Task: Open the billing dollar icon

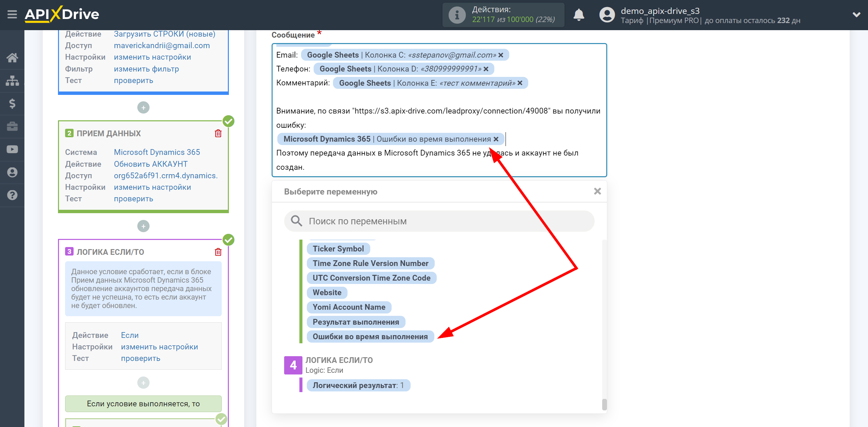Action: click(12, 103)
